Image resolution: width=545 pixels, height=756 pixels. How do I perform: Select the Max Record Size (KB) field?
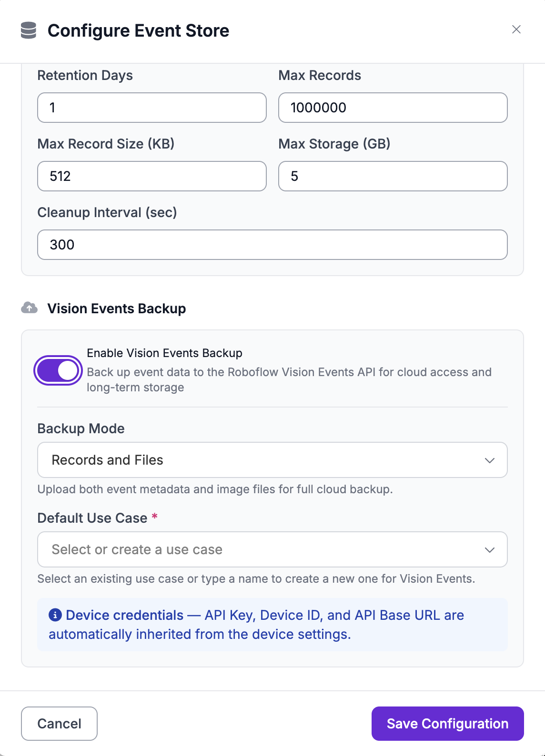click(151, 176)
